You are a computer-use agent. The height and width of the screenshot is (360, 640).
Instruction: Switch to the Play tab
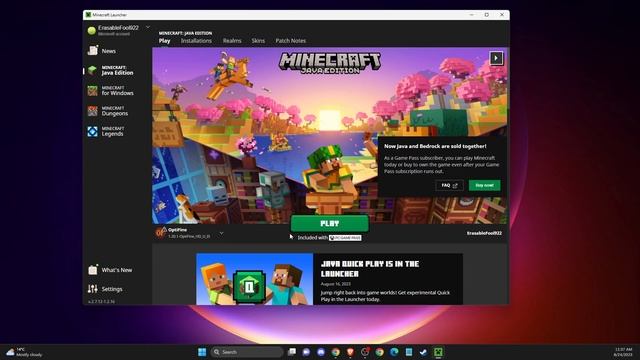(x=164, y=41)
